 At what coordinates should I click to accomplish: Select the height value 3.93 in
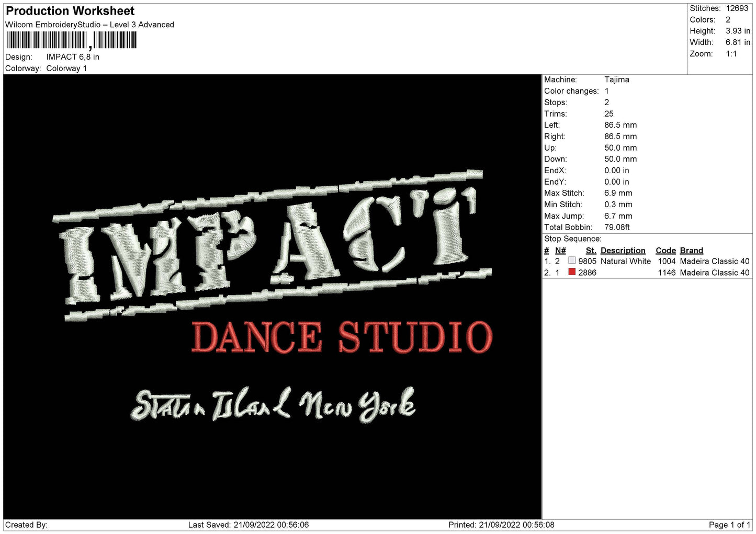pyautogui.click(x=738, y=31)
